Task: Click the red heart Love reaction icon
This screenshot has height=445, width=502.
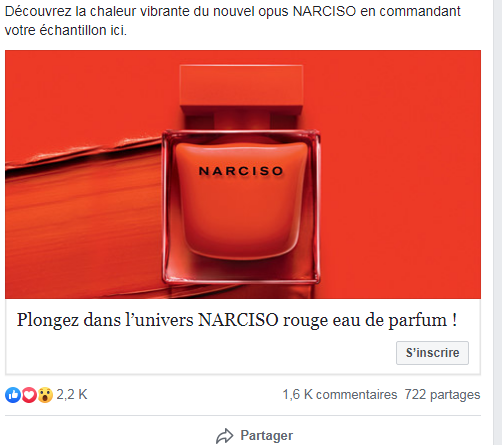Action: point(29,395)
